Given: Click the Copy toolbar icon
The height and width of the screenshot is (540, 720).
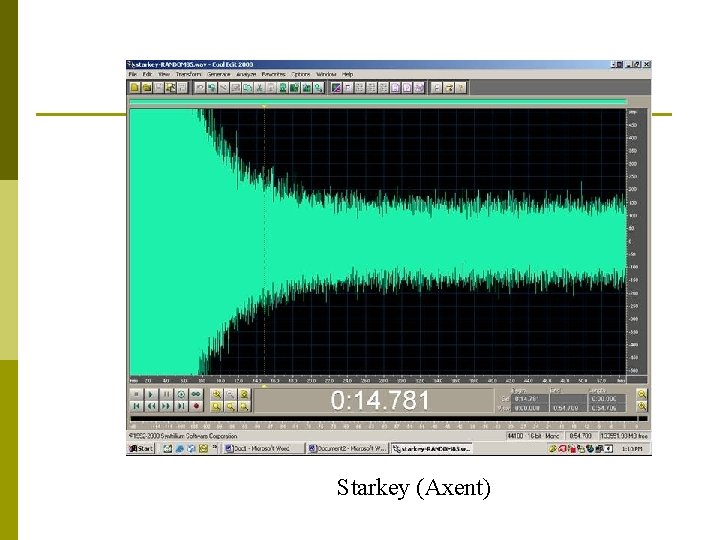Looking at the screenshot, I should [248, 87].
